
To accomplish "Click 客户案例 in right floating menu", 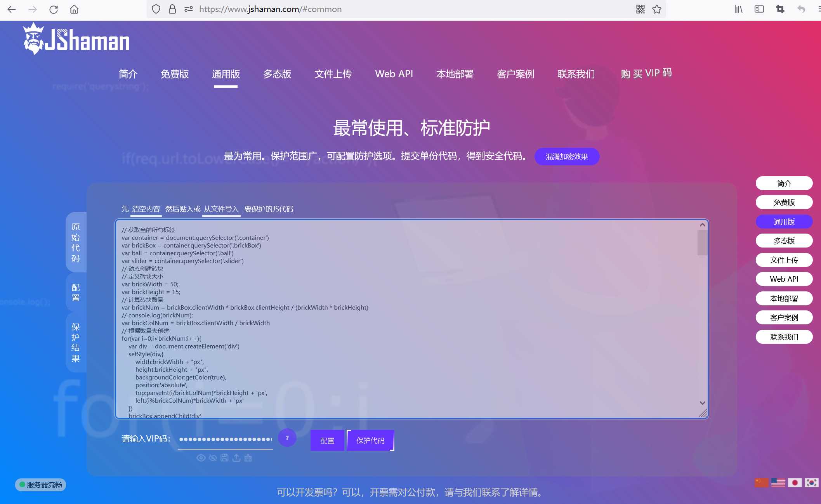I will coord(784,317).
